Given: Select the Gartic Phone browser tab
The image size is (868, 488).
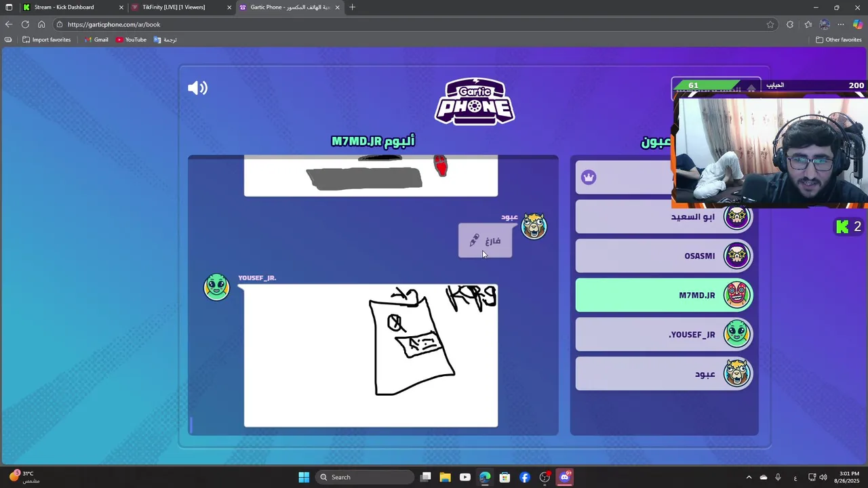Looking at the screenshot, I should point(290,7).
